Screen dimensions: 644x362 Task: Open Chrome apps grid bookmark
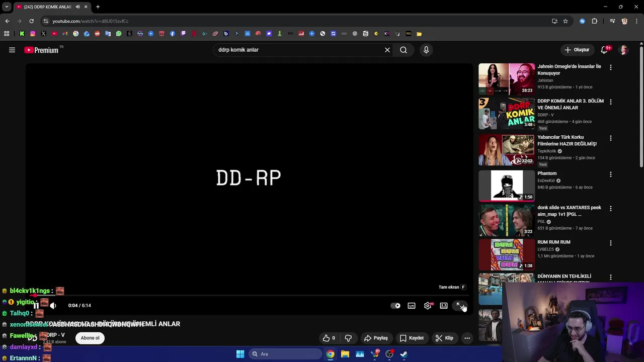tap(7, 34)
